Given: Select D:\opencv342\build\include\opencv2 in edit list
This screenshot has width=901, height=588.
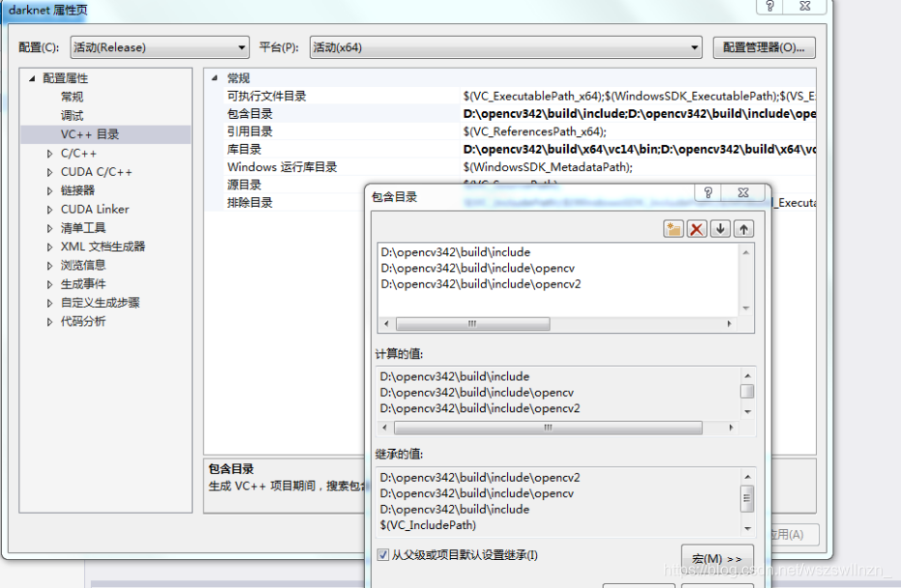Looking at the screenshot, I should [481, 284].
